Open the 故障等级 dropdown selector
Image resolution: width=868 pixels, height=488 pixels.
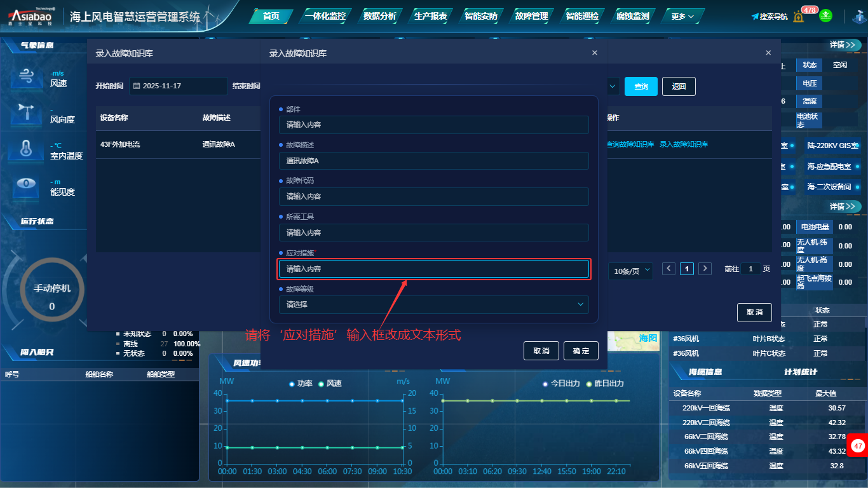pos(433,304)
